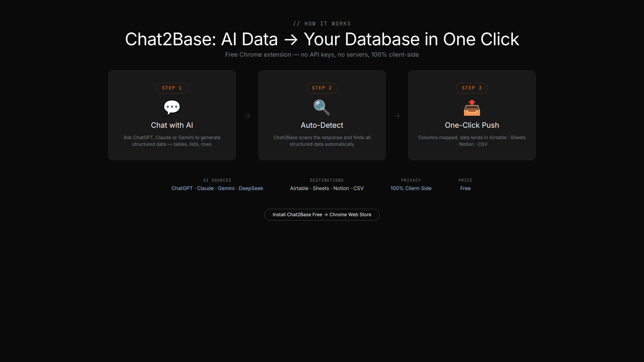The height and width of the screenshot is (362, 644).
Task: Click the arrow icon between Step 2 and Step 3
Action: [397, 116]
